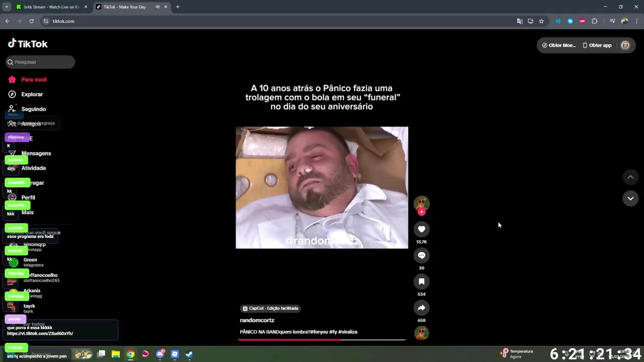Screen dimensions: 644x362
Task: Click the Obter app button
Action: tap(597, 45)
